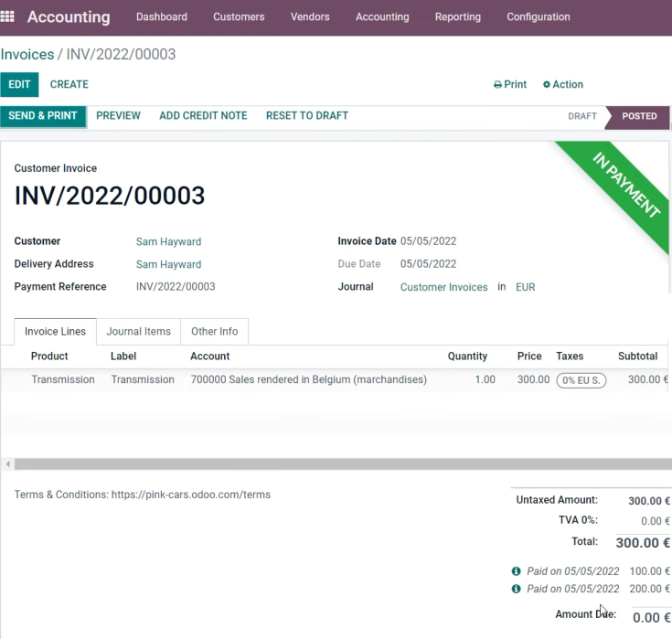Click ADD CREDIT NOTE button

(203, 116)
